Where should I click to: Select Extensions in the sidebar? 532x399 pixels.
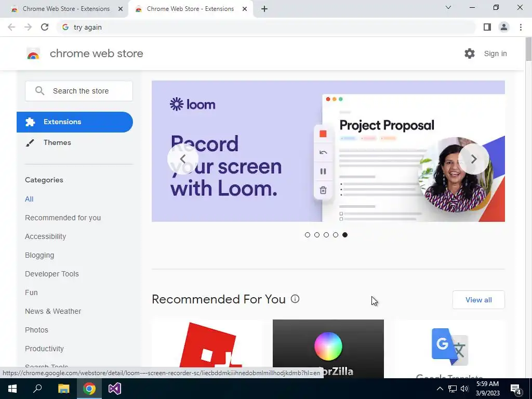tap(75, 122)
